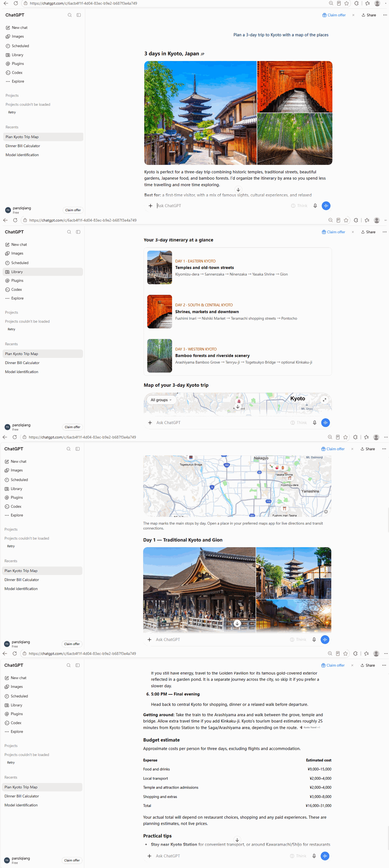This screenshot has width=389, height=868.
Task: Select Plan Kyoto Trip Map in the Day 1 photos pane
Action: pyautogui.click(x=43, y=571)
